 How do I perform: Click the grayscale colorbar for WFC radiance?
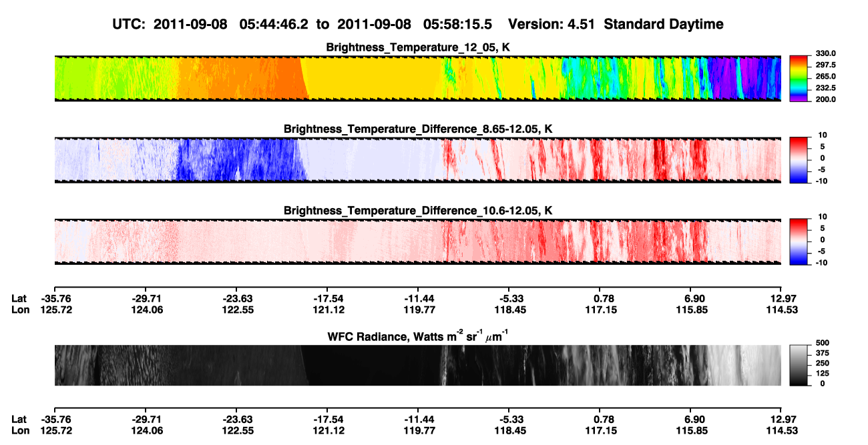click(x=799, y=365)
